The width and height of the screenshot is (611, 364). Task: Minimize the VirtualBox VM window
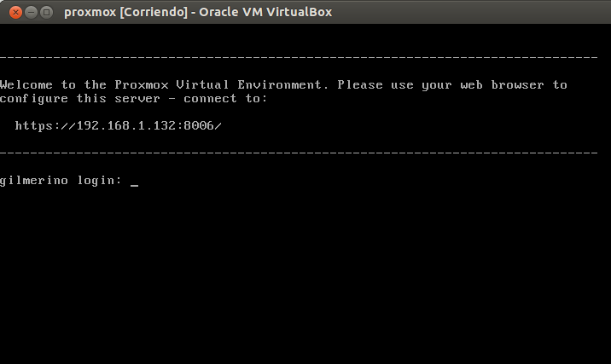(30, 12)
